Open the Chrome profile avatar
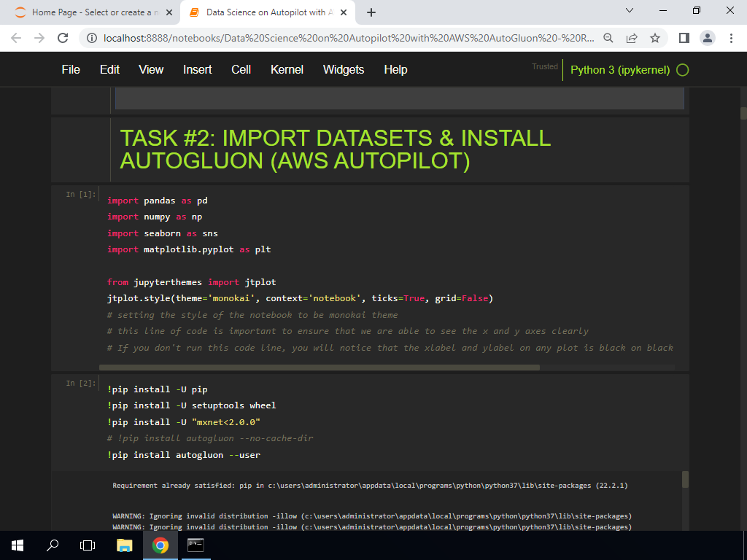The width and height of the screenshot is (747, 560). click(707, 38)
